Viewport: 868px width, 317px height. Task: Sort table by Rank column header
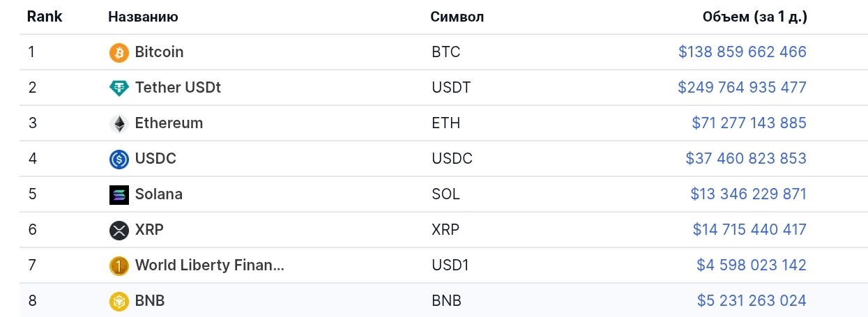[x=45, y=17]
